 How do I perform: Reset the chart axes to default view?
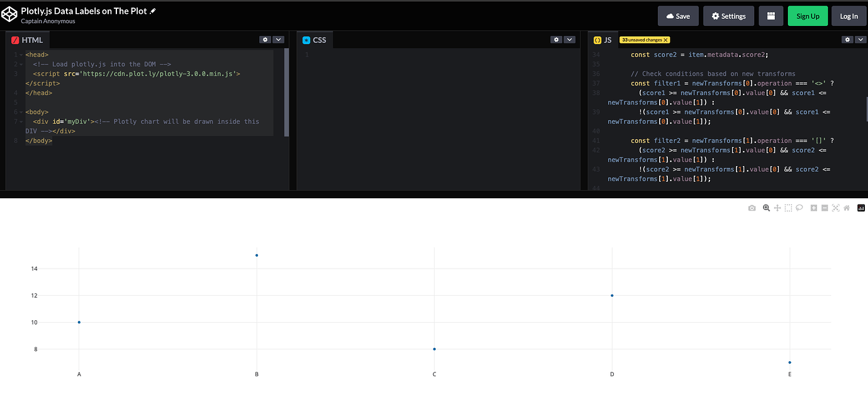point(847,208)
